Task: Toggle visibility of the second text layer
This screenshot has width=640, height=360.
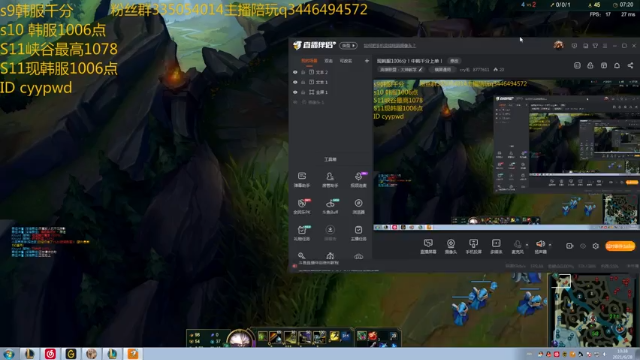Action: click(295, 82)
